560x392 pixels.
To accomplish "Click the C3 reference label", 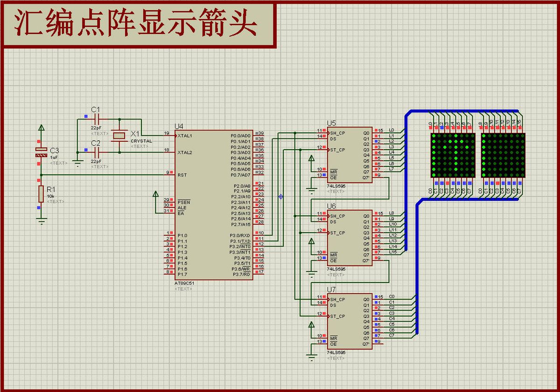I will [x=55, y=151].
